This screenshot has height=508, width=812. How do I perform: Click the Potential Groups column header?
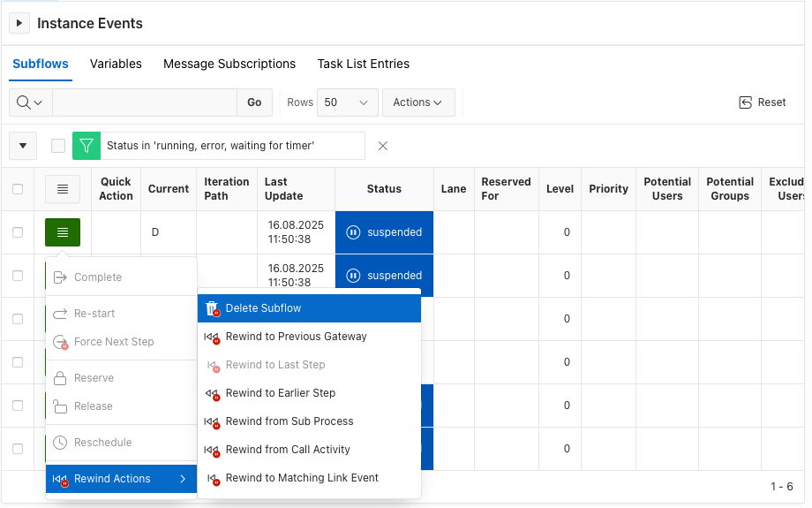[730, 189]
